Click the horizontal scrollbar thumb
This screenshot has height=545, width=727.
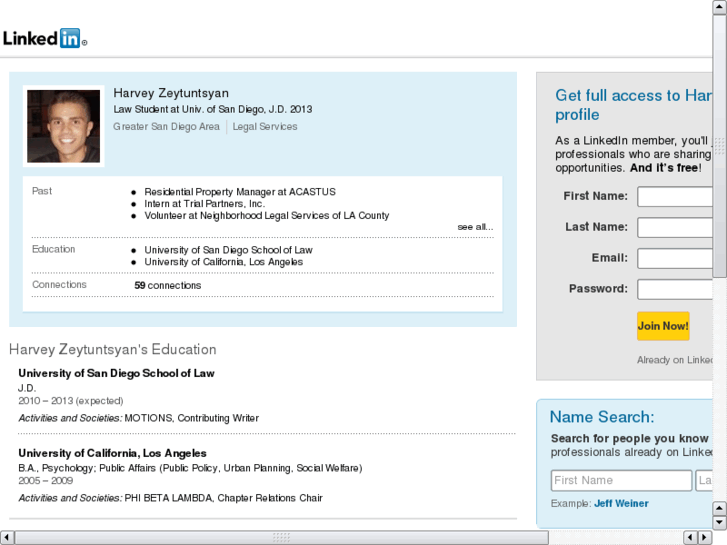tap(281, 538)
